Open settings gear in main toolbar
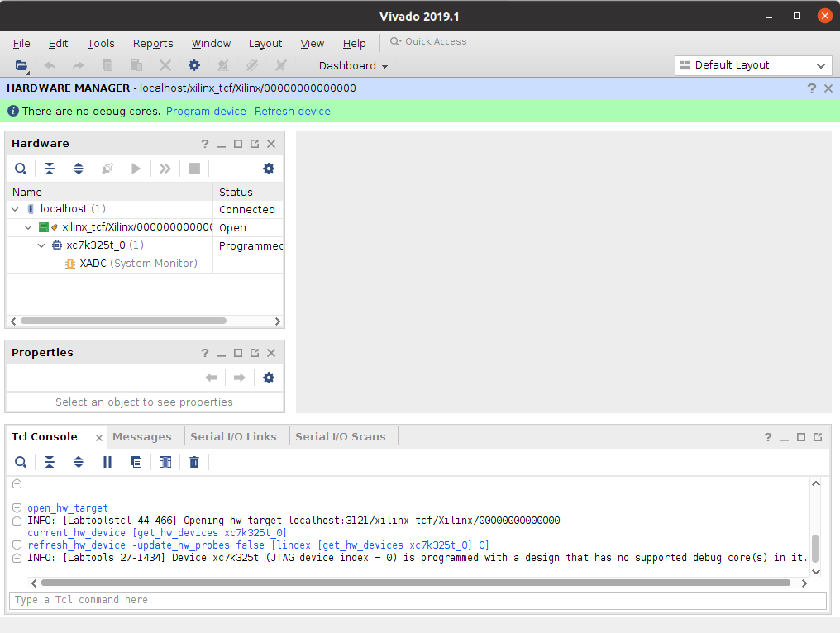The width and height of the screenshot is (840, 633). click(x=194, y=65)
